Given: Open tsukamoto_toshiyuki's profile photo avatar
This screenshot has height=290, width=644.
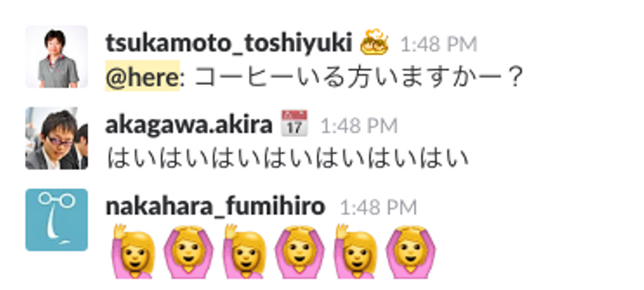Looking at the screenshot, I should pyautogui.click(x=56, y=57).
